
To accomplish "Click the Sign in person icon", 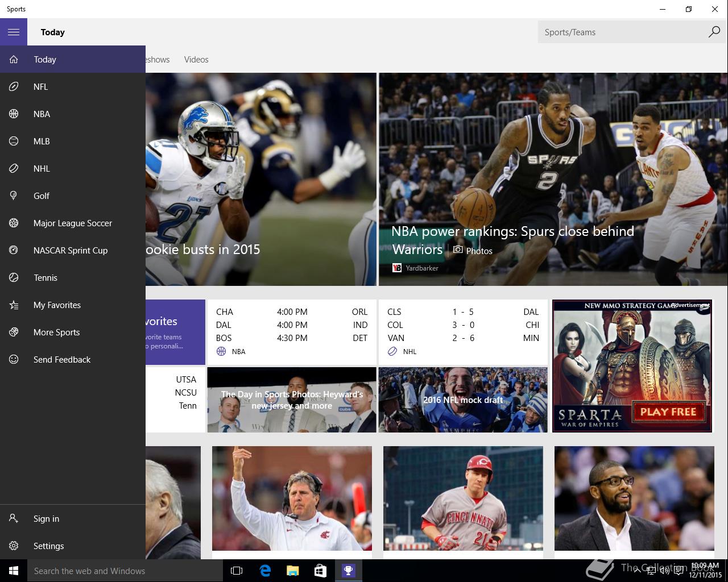I will (x=14, y=518).
